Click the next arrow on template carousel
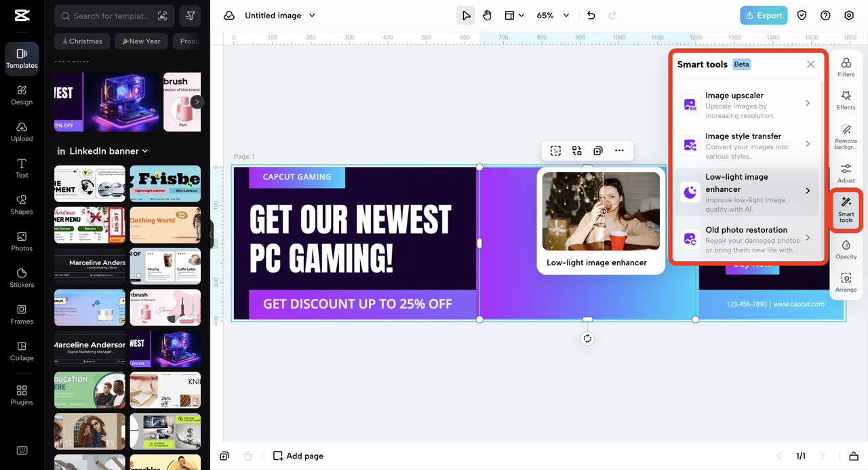This screenshot has width=868, height=470. point(197,102)
